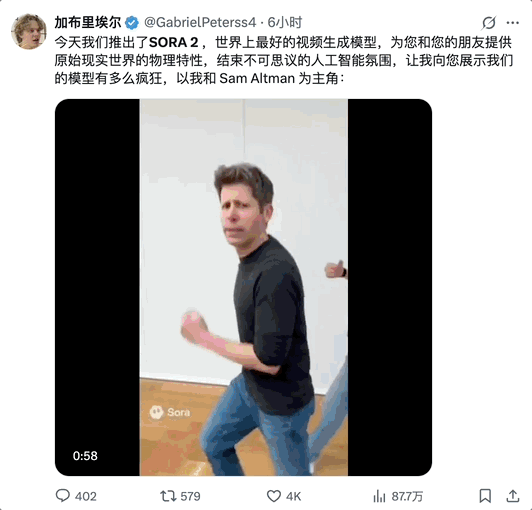
Task: Open the three-dot more options menu
Action: (512, 23)
